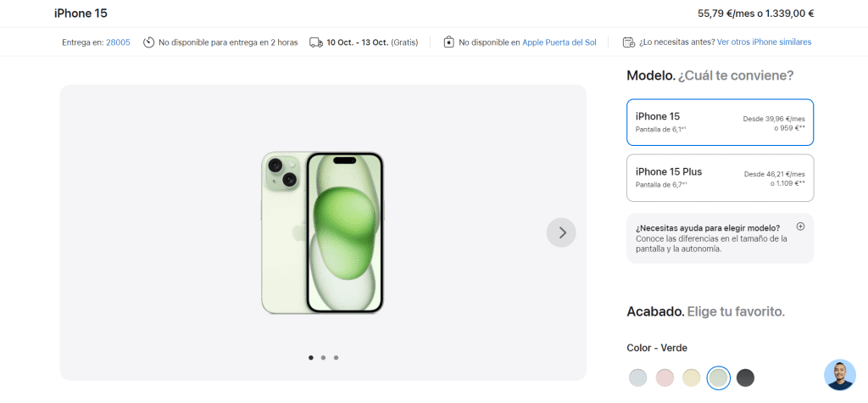Jump to third gallery image dot
868x403 pixels.
(x=336, y=358)
